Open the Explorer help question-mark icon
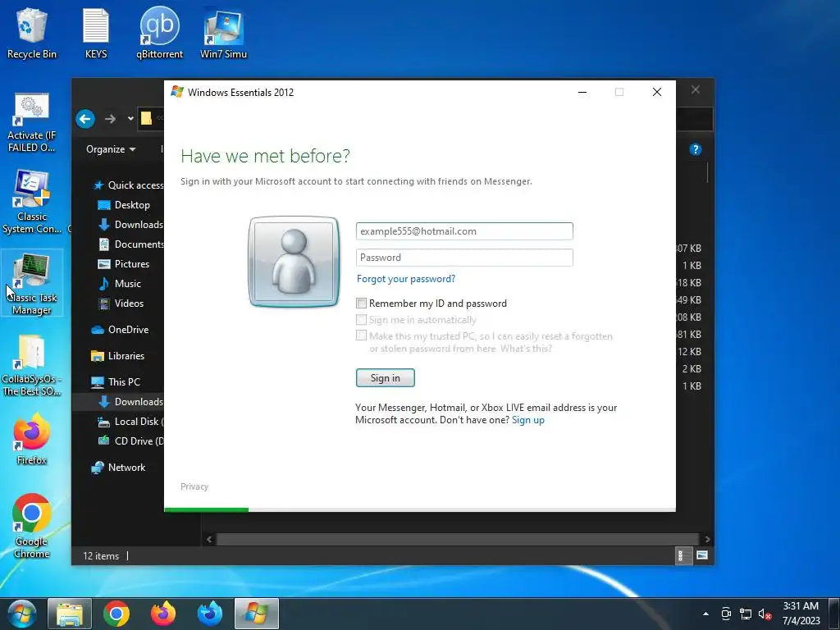This screenshot has height=630, width=840. (696, 149)
